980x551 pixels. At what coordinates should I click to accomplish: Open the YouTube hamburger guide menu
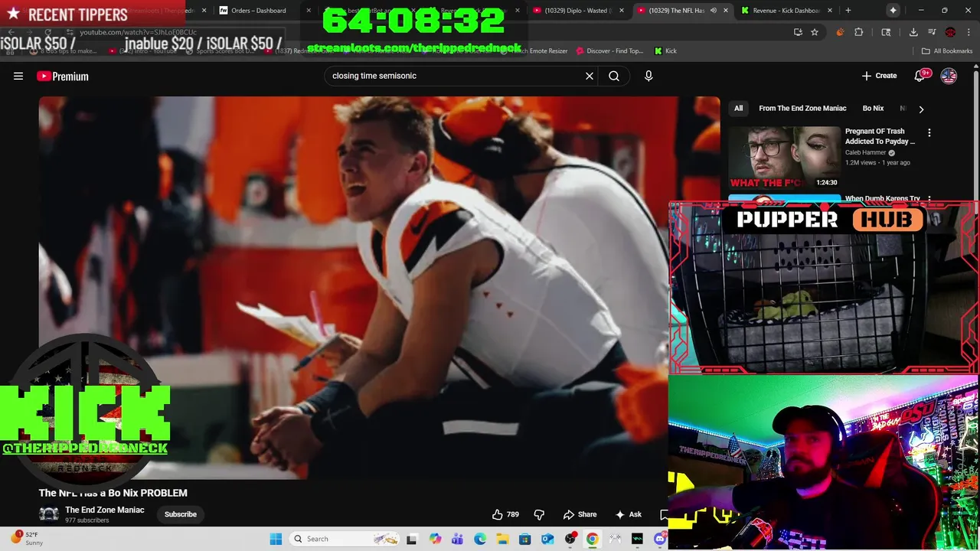tap(18, 76)
